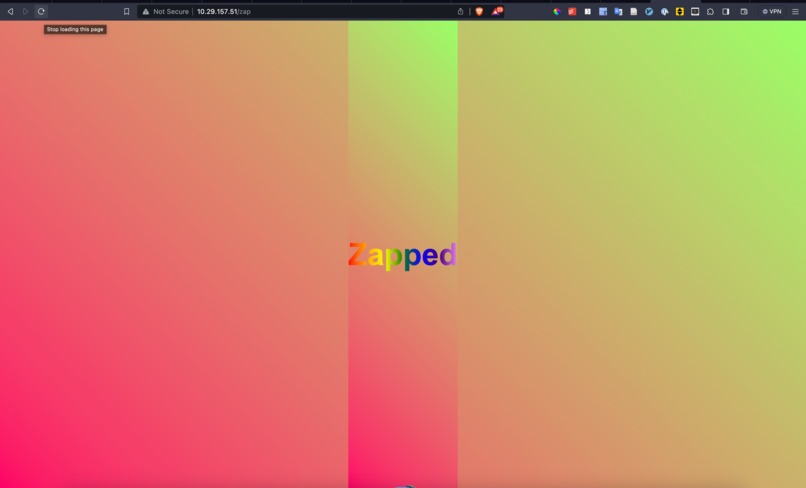The height and width of the screenshot is (488, 806).
Task: Click the white document extension icon
Action: (x=634, y=11)
